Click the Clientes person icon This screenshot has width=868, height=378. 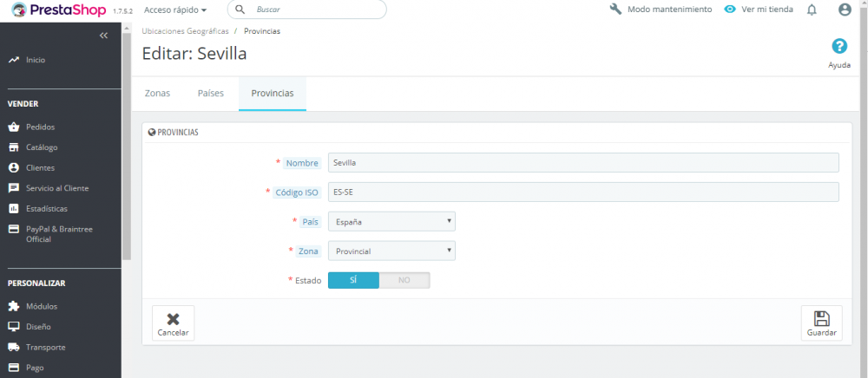(x=14, y=168)
